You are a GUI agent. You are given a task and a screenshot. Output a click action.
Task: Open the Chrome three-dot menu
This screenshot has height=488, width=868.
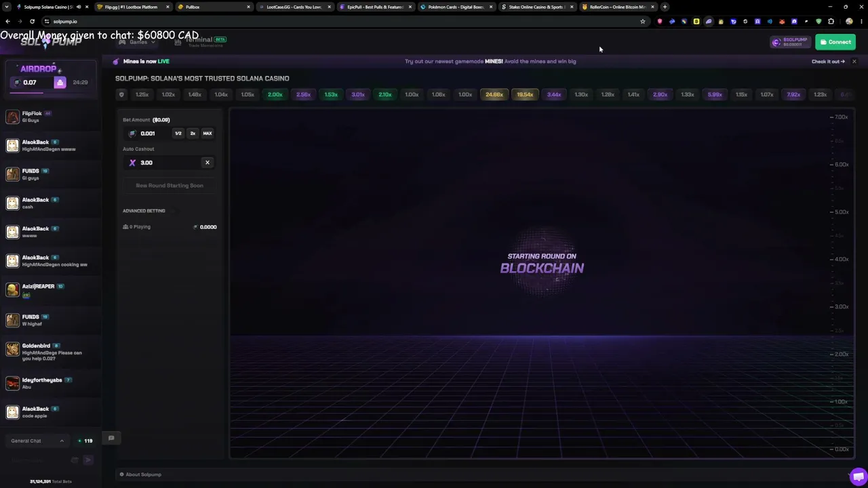(x=861, y=21)
